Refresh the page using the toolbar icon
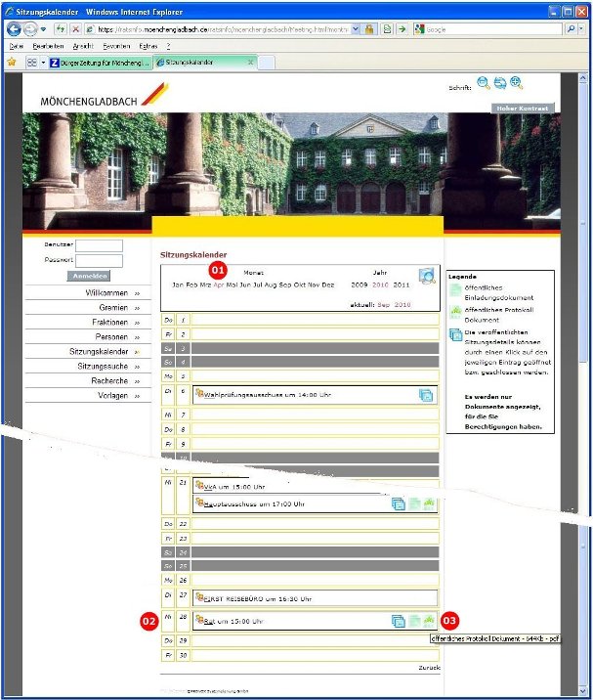Image resolution: width=593 pixels, height=700 pixels. click(x=60, y=29)
